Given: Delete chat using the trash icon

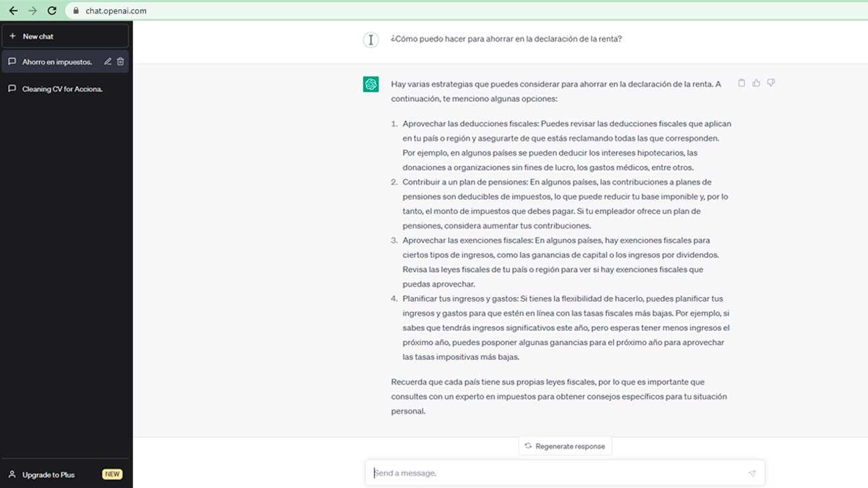Looking at the screenshot, I should pos(120,61).
